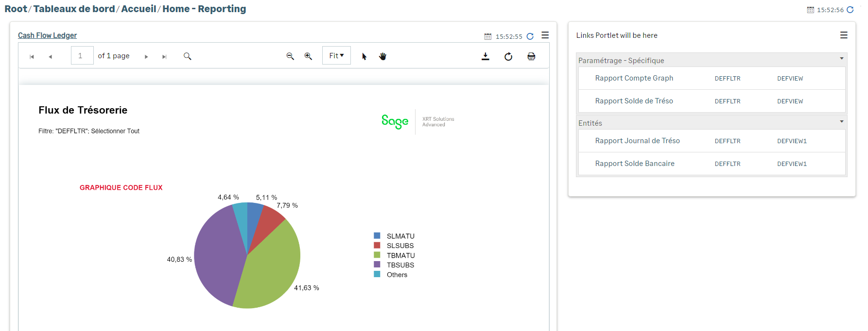Zoom in on the report

tap(308, 56)
